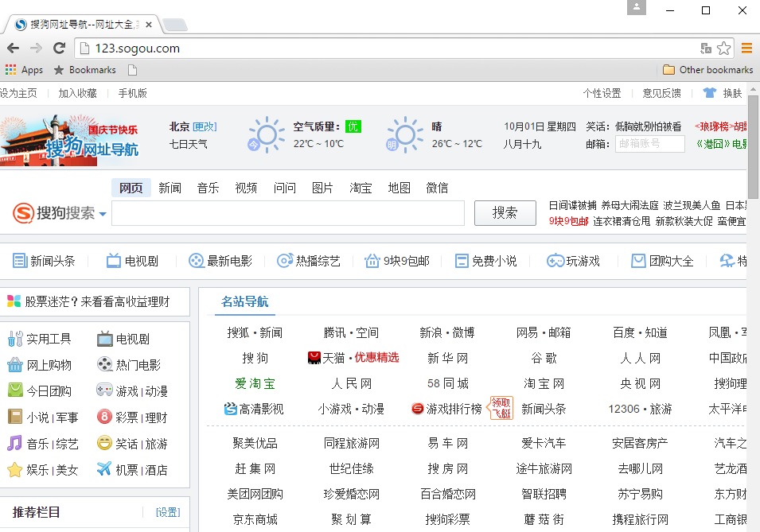Click the 领取飞艇 promo badge
760x532 pixels.
point(501,407)
